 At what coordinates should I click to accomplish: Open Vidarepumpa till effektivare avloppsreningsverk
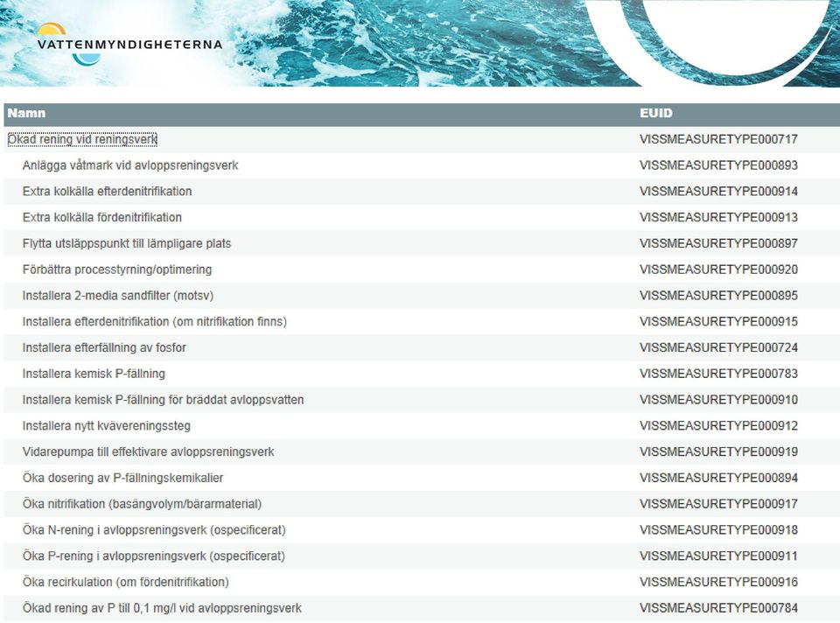148,452
